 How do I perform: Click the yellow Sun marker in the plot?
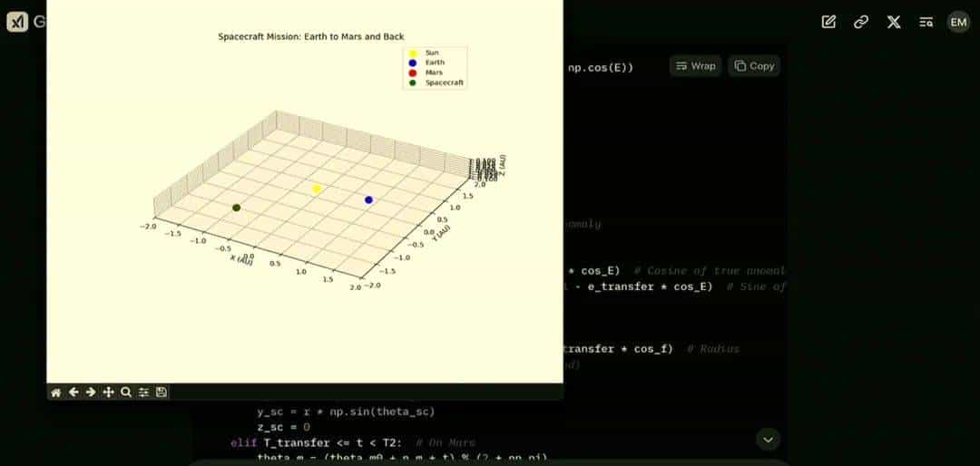317,189
